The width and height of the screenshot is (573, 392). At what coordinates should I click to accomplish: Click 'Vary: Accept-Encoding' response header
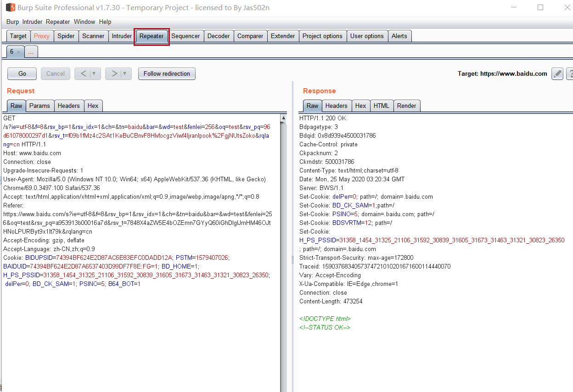tap(330, 275)
